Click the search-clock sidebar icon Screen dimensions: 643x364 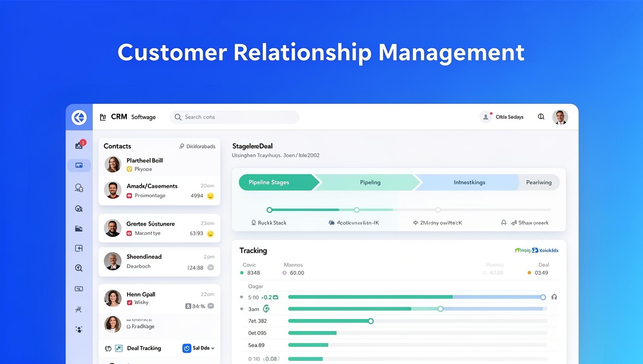[x=79, y=268]
